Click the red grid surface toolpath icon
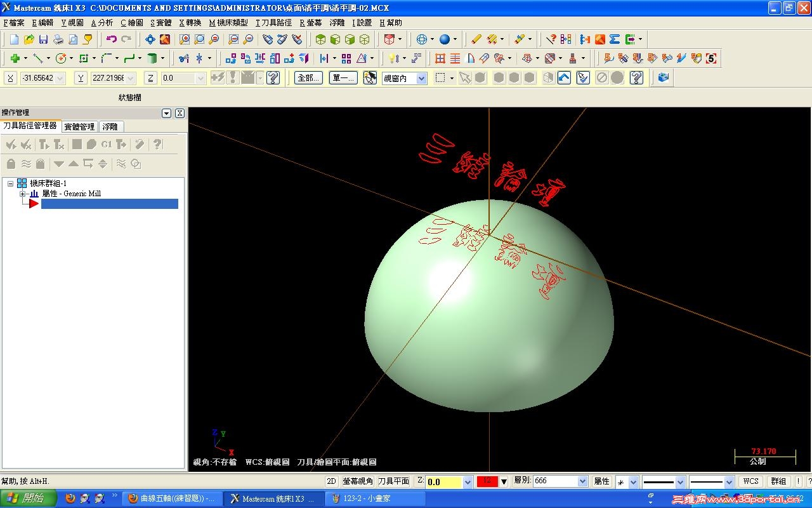This screenshot has height=508, width=812. [440, 58]
